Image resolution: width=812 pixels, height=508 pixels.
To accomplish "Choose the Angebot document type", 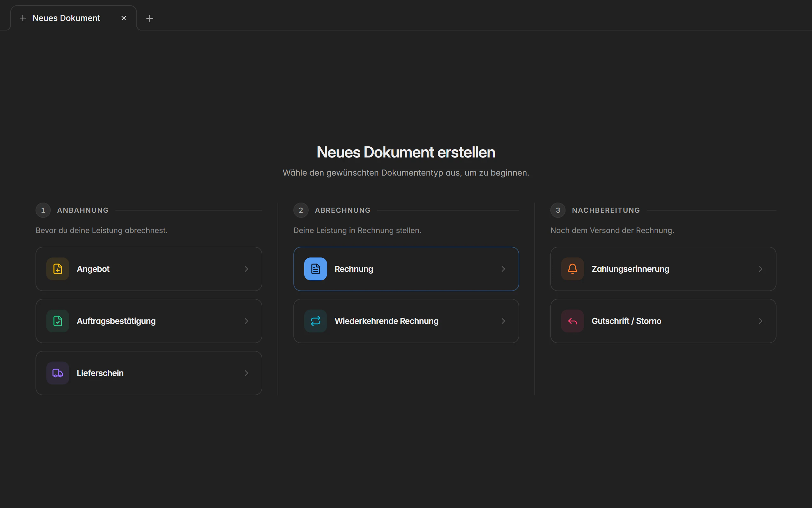I will tap(149, 269).
